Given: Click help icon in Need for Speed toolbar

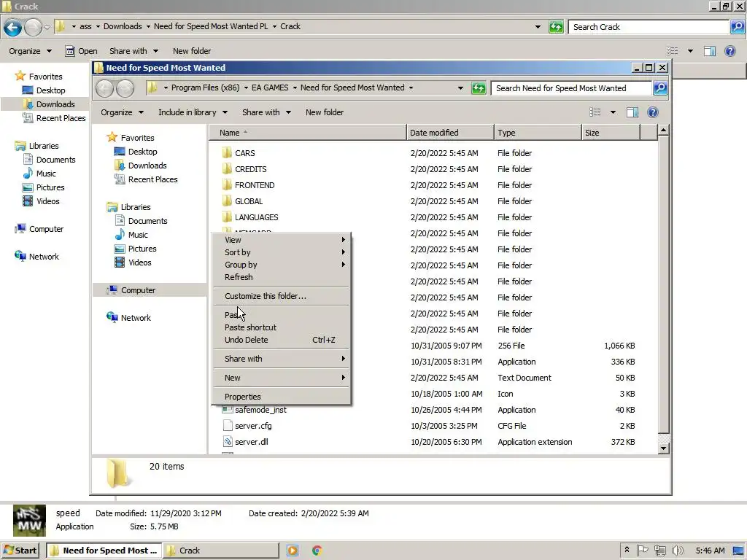Looking at the screenshot, I should coord(653,112).
